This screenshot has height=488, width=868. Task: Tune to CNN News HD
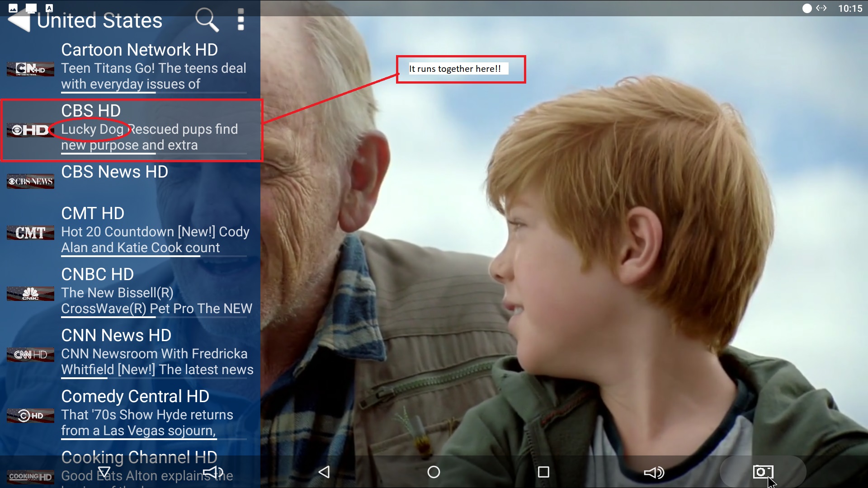[x=116, y=335]
